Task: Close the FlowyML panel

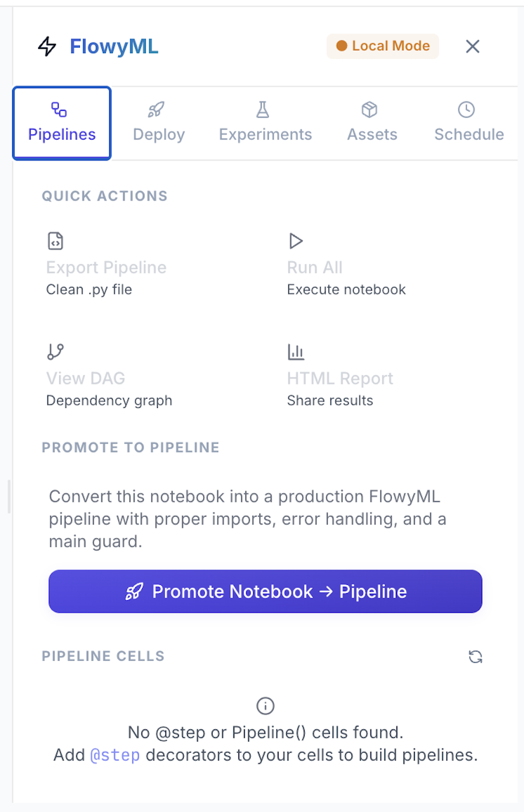Action: pyautogui.click(x=472, y=46)
